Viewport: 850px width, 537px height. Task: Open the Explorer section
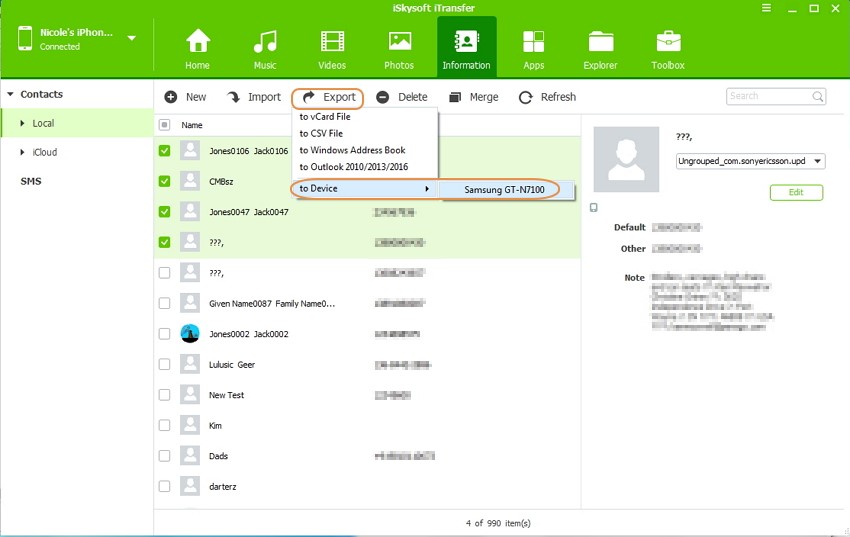click(600, 49)
